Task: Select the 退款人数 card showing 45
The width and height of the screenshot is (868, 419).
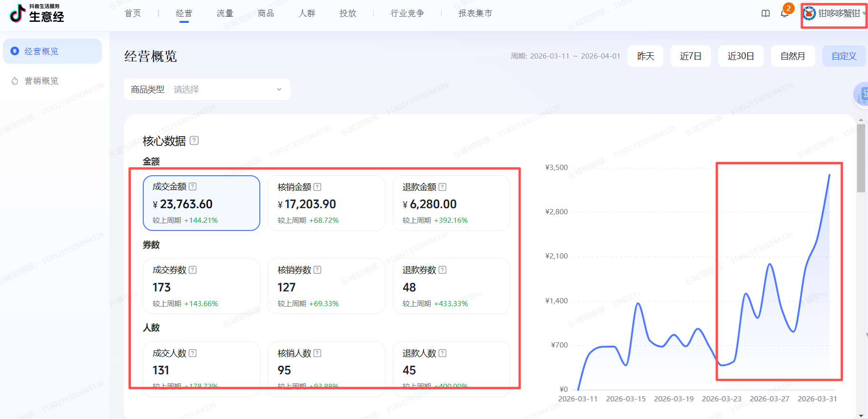Action: (451, 369)
